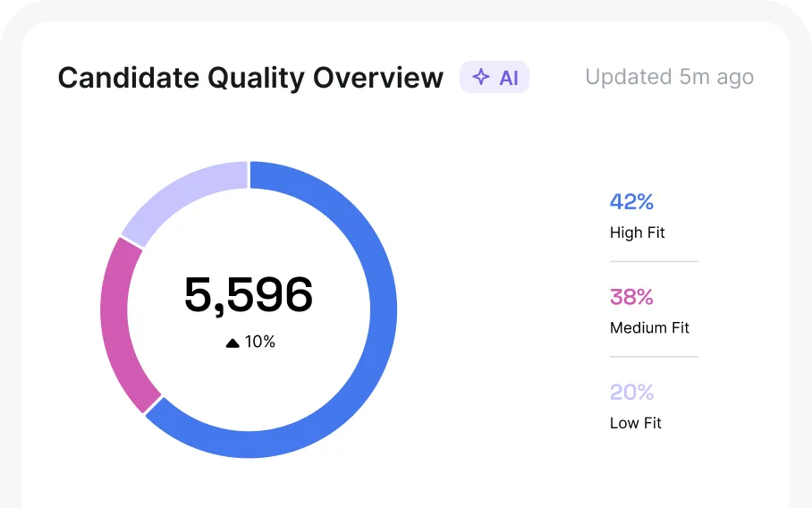Click the 42% percentage value
Image resolution: width=812 pixels, height=508 pixels.
[631, 201]
